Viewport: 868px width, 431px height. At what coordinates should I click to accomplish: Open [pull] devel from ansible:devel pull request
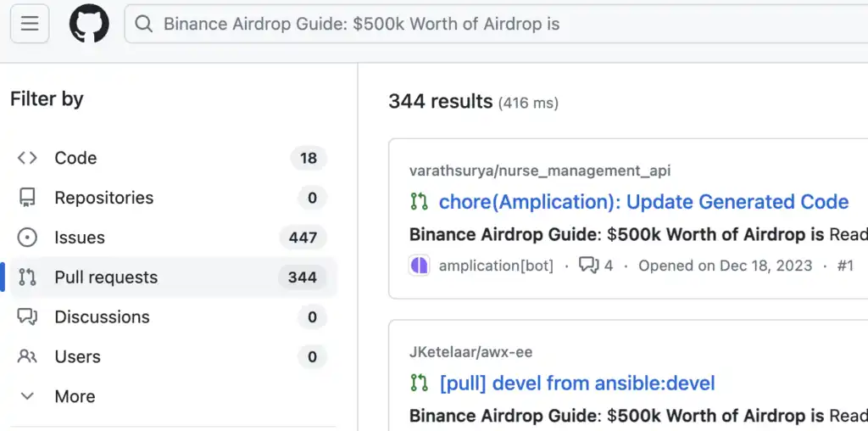(x=576, y=383)
